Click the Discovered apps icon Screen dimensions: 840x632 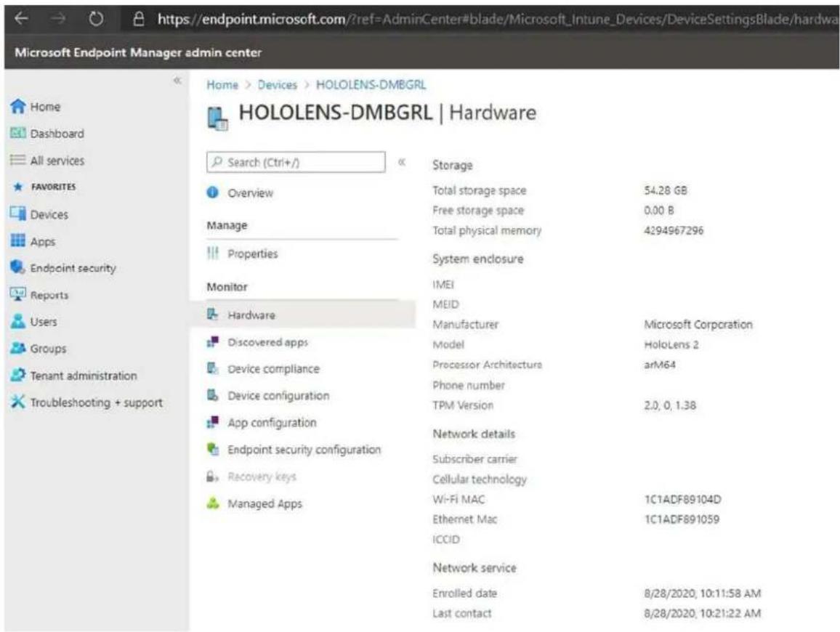tap(213, 341)
